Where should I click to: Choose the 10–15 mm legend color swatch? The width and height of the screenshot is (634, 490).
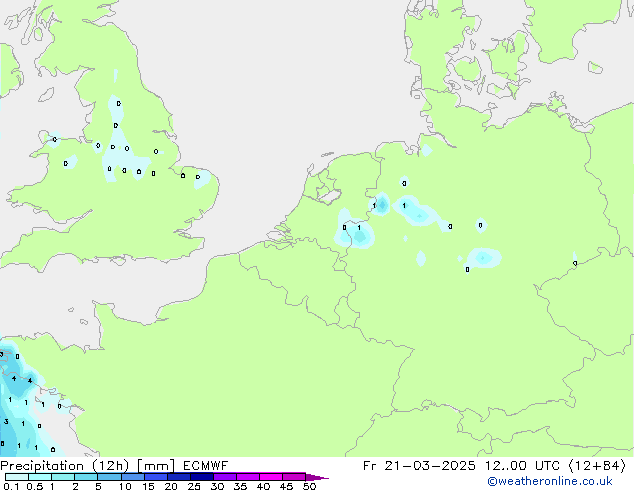[132, 477]
